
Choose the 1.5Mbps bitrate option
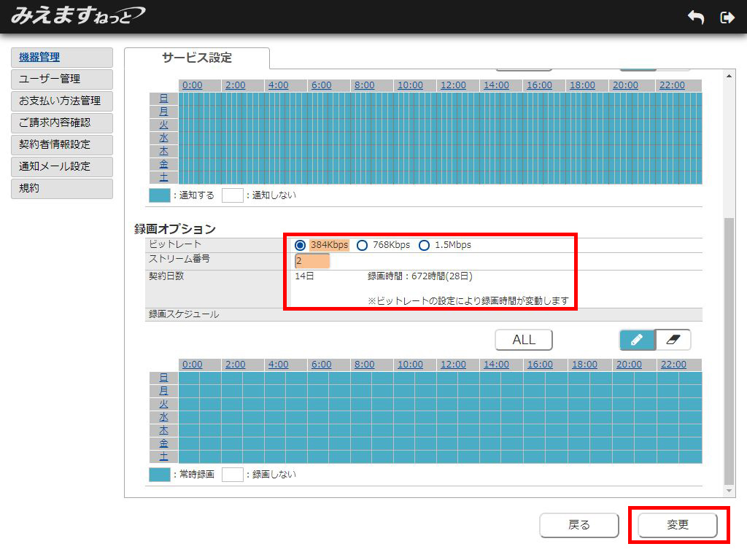(x=425, y=245)
